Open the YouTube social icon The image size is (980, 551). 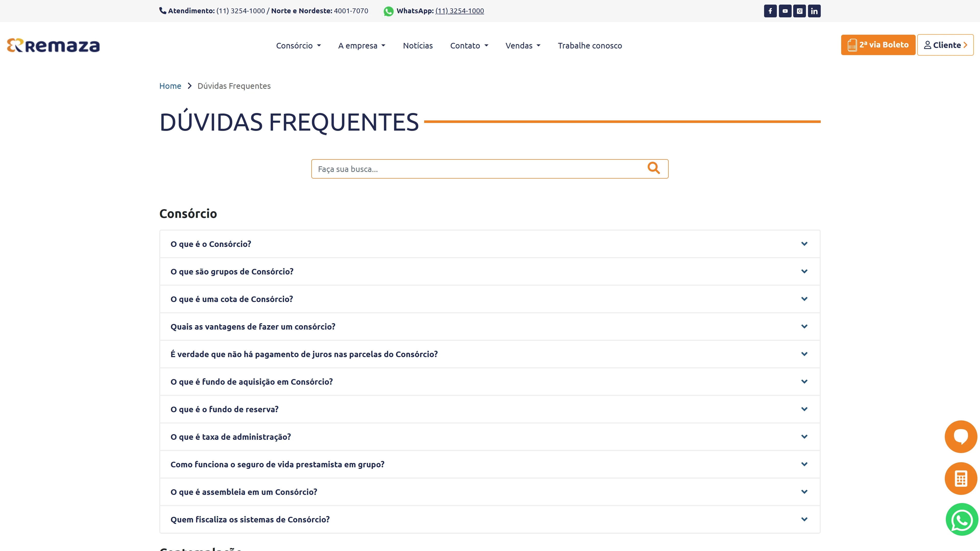click(x=785, y=11)
